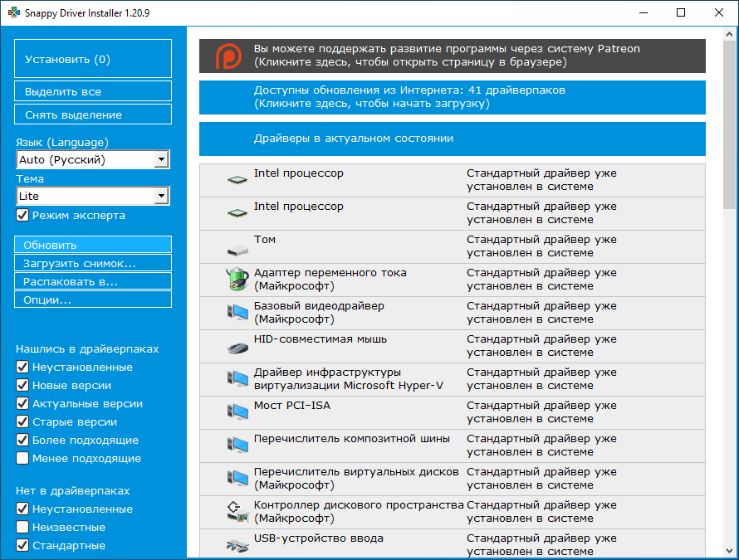Viewport: 739px width, 560px height.
Task: Click the icon for the Hyper-V infrastructure driver
Action: pyautogui.click(x=237, y=378)
